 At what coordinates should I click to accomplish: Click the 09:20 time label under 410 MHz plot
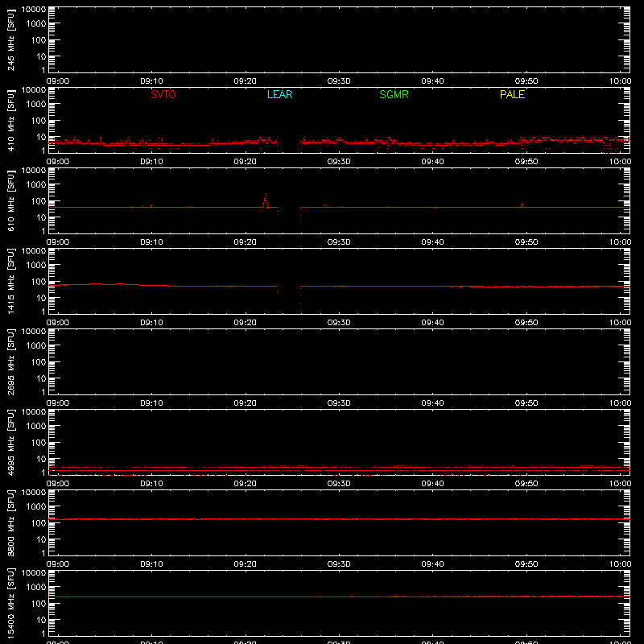click(x=246, y=162)
